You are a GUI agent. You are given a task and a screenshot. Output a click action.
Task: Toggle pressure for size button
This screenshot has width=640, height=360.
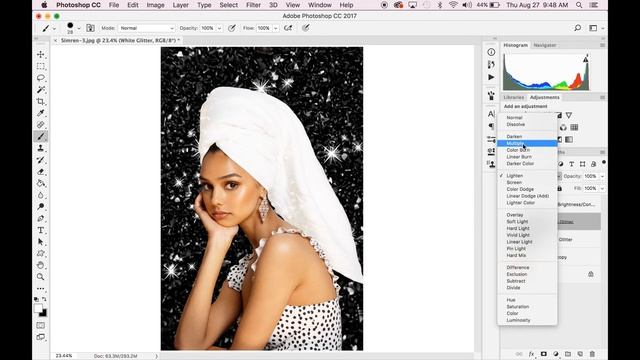click(x=305, y=28)
